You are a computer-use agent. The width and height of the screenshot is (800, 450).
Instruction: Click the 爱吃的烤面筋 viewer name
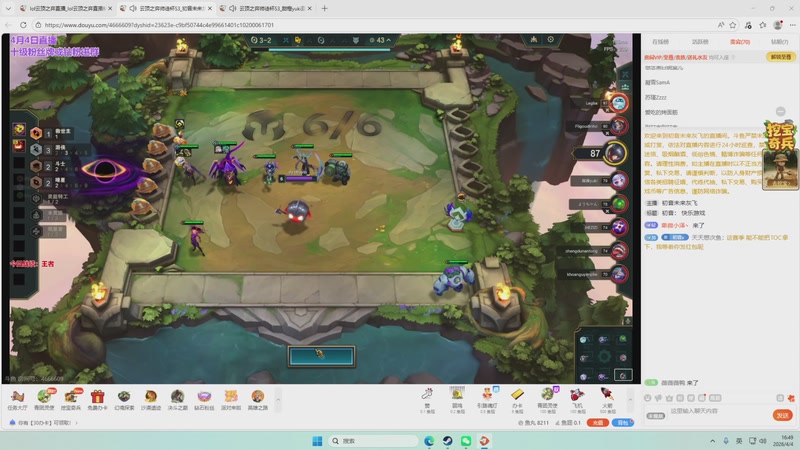click(x=661, y=112)
